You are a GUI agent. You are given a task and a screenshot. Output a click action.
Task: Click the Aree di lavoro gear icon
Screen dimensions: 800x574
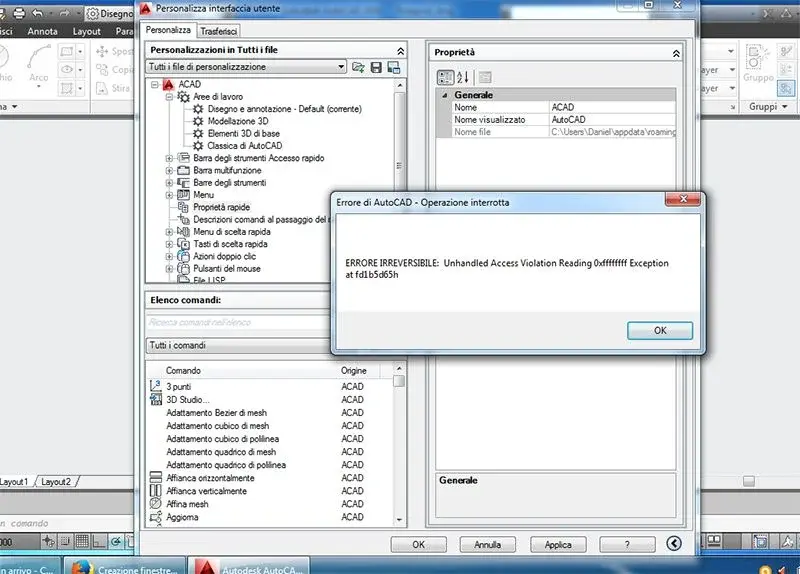click(x=184, y=96)
